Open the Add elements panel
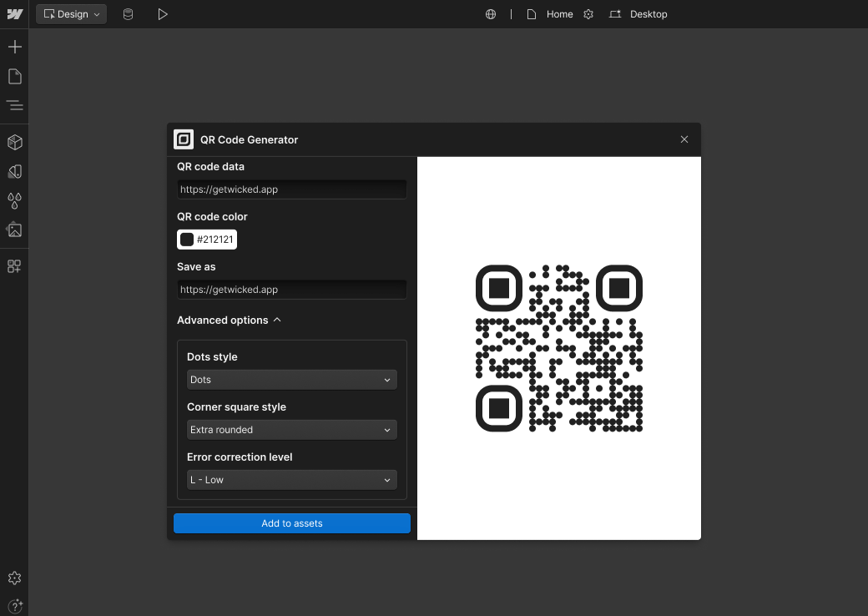 pos(15,47)
